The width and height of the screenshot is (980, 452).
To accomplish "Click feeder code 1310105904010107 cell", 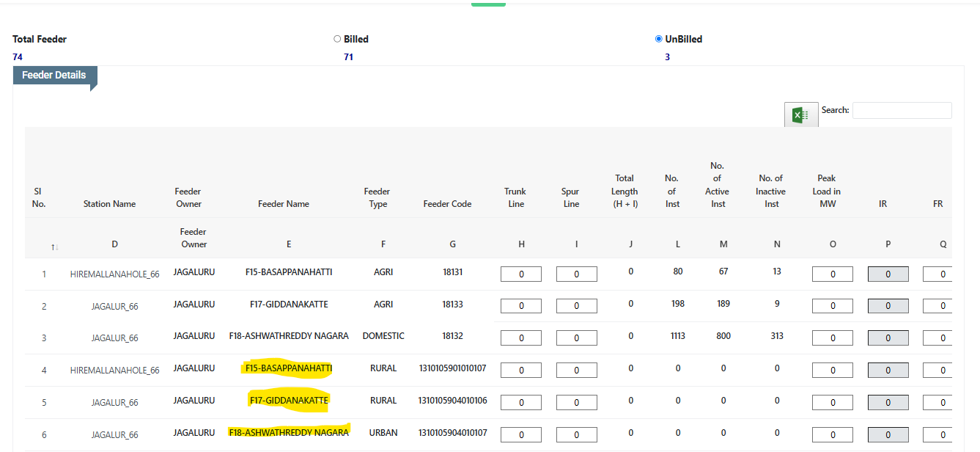I will click(x=452, y=433).
